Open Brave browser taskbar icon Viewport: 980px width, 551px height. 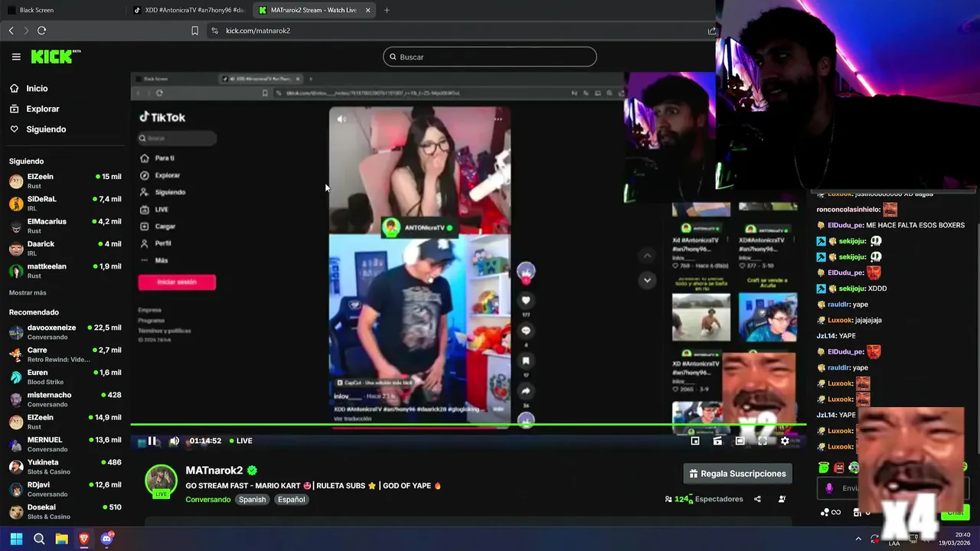(x=84, y=539)
